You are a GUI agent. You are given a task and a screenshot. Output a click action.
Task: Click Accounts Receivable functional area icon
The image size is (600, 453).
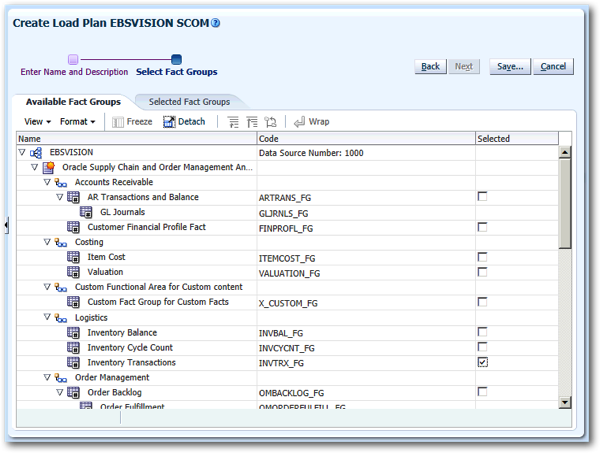(61, 183)
